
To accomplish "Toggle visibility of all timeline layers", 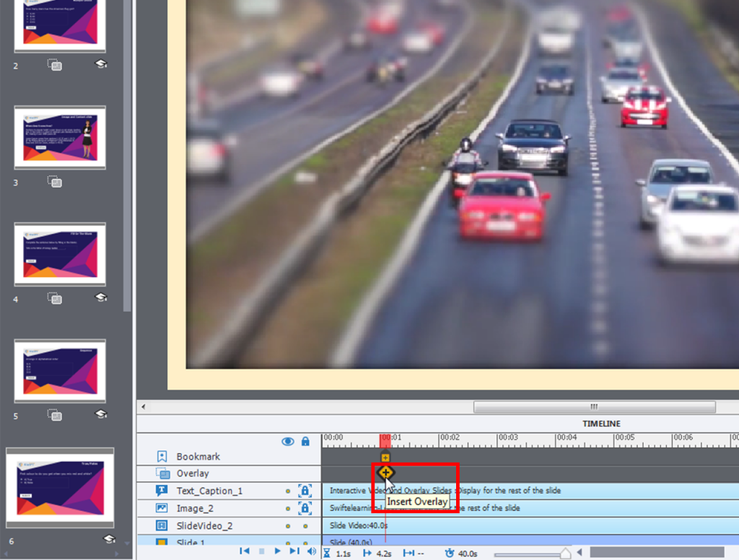I will coord(288,442).
